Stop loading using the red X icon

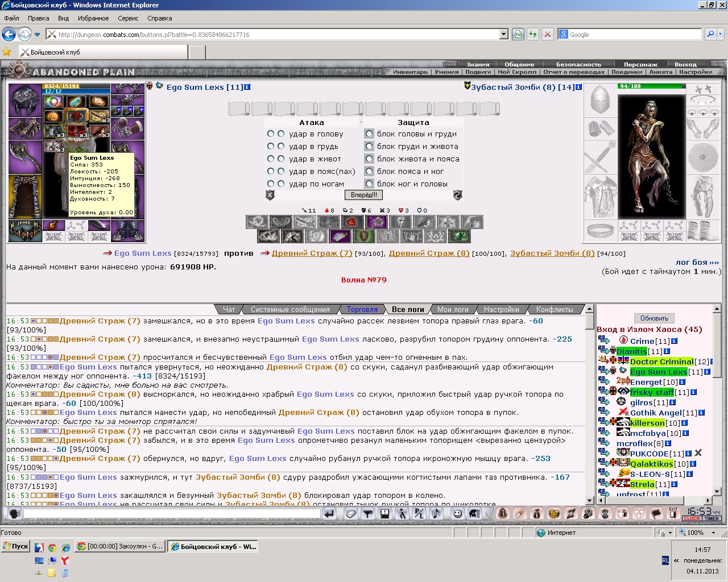[548, 34]
